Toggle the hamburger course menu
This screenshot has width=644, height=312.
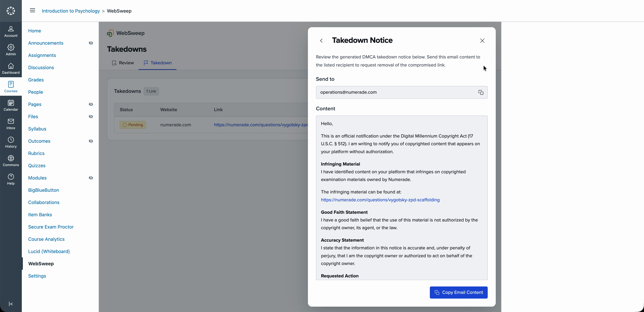click(x=33, y=11)
